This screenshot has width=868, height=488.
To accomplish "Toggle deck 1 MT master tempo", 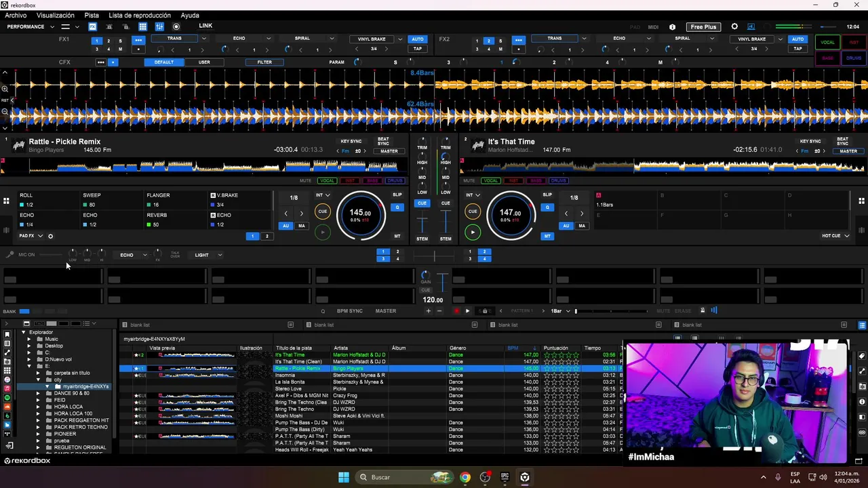I will tap(397, 237).
